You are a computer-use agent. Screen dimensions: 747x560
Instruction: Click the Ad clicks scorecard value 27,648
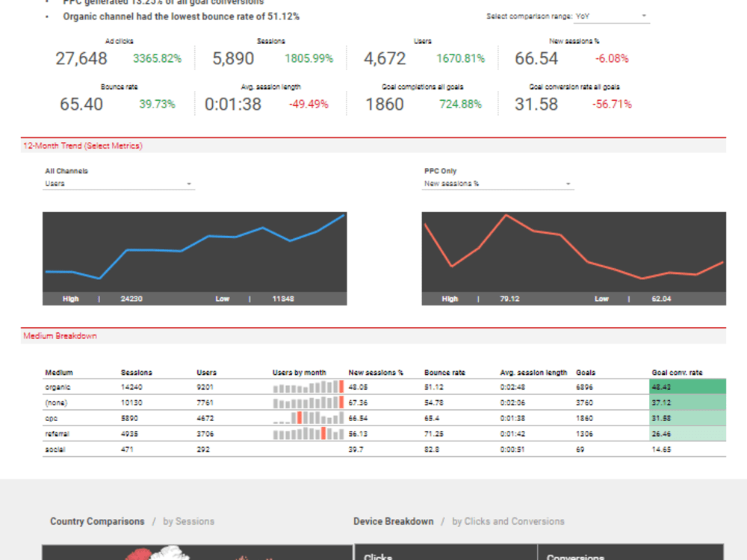pyautogui.click(x=82, y=58)
